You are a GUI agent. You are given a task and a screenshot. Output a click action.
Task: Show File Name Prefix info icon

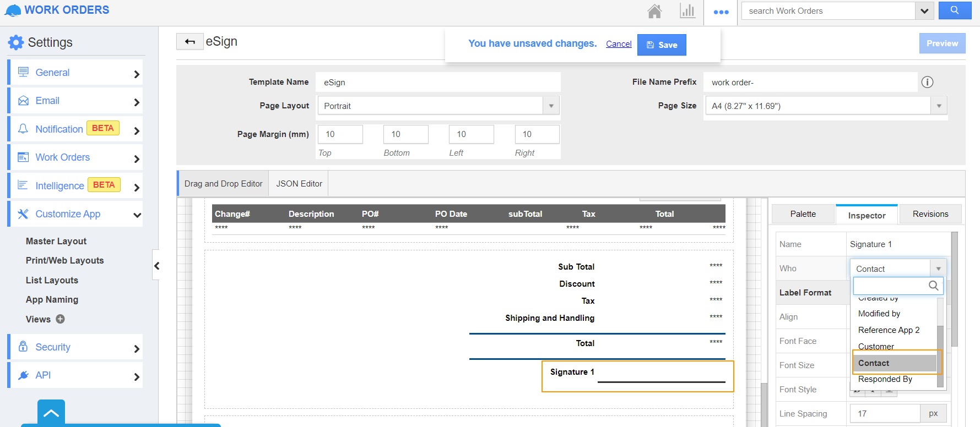point(927,82)
